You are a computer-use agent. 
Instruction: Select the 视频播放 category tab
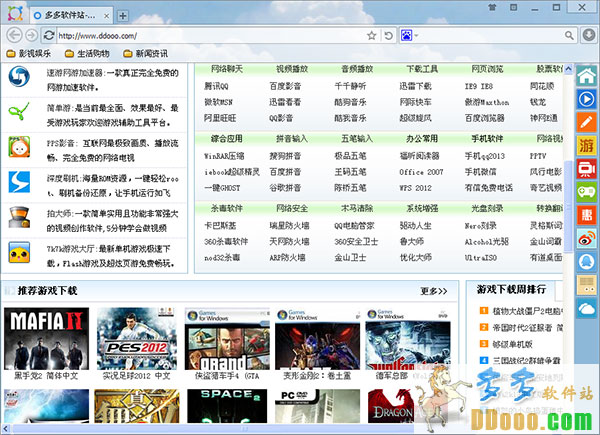[292, 69]
